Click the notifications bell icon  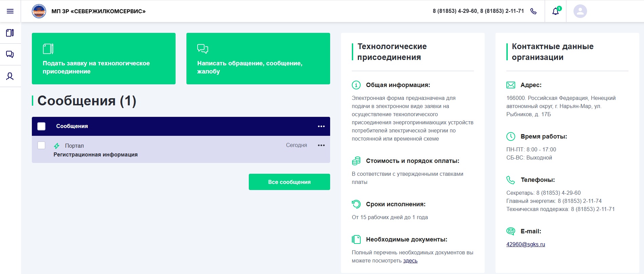[555, 12]
